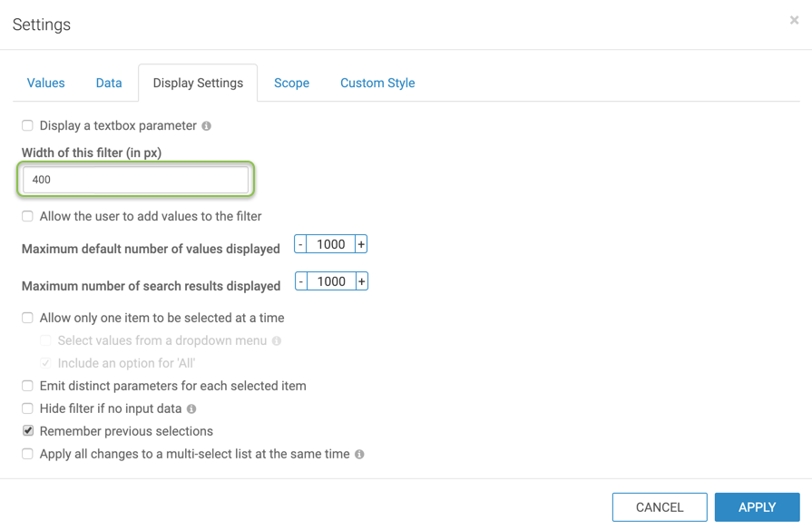Click info icon beside textbox parameter option

(207, 126)
